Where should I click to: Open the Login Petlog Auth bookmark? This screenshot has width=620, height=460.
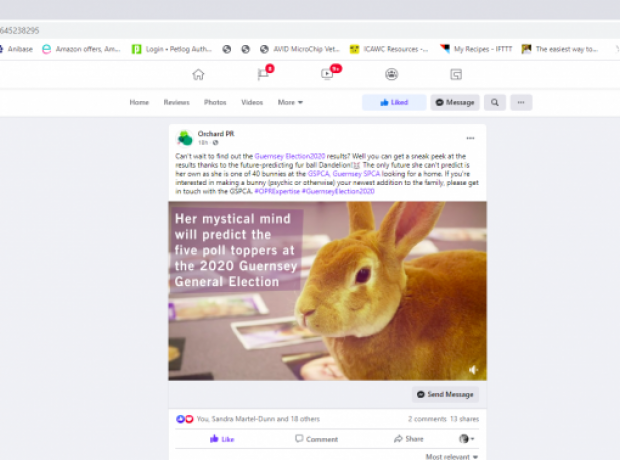click(172, 49)
